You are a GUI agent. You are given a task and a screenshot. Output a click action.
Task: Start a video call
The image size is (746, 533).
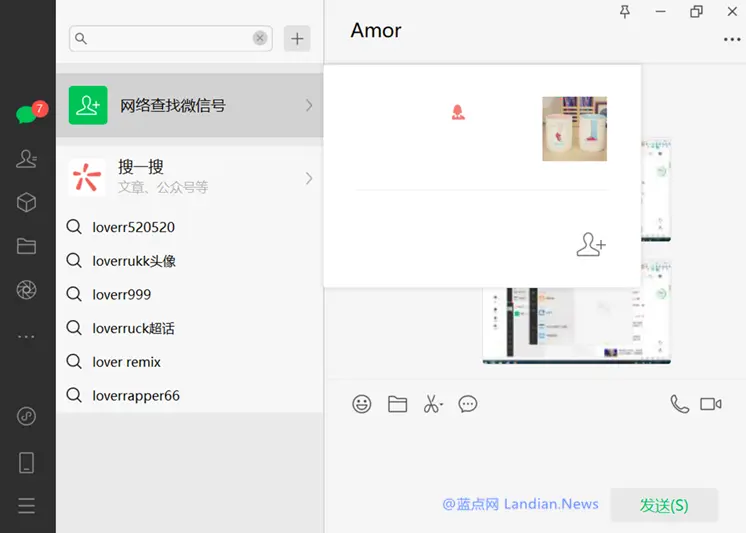tap(711, 404)
